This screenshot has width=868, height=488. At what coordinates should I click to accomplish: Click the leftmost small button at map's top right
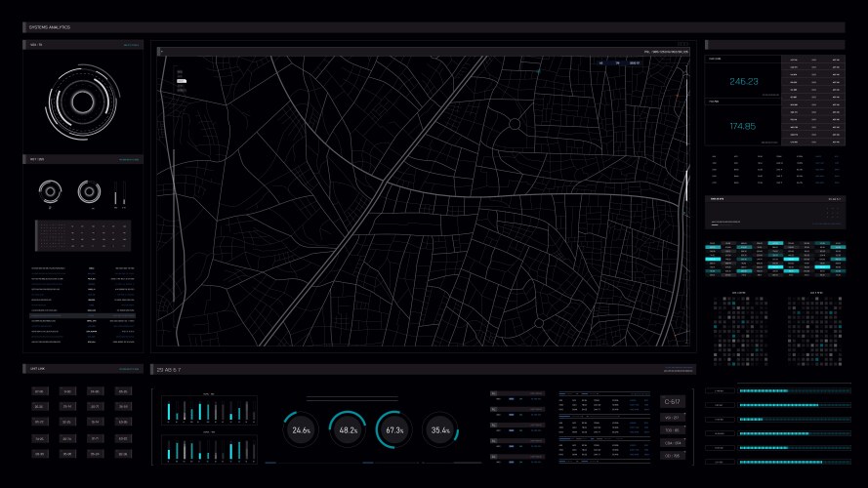pyautogui.click(x=600, y=63)
